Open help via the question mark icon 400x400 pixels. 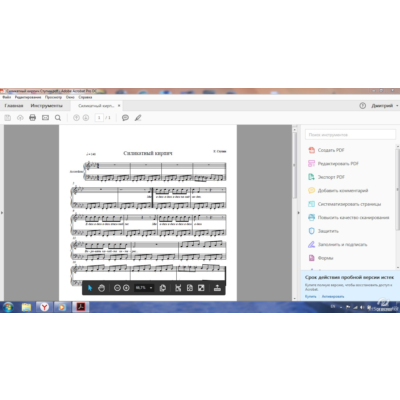coord(363,106)
